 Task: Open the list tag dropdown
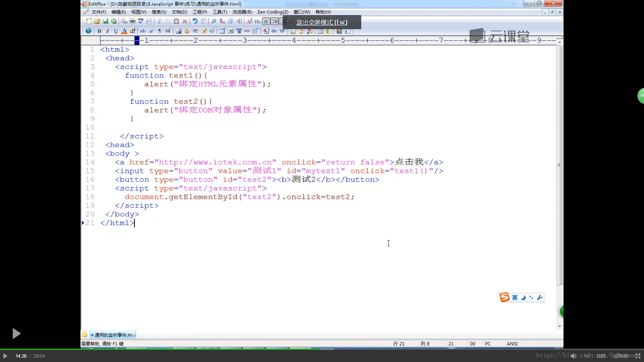click(256, 31)
